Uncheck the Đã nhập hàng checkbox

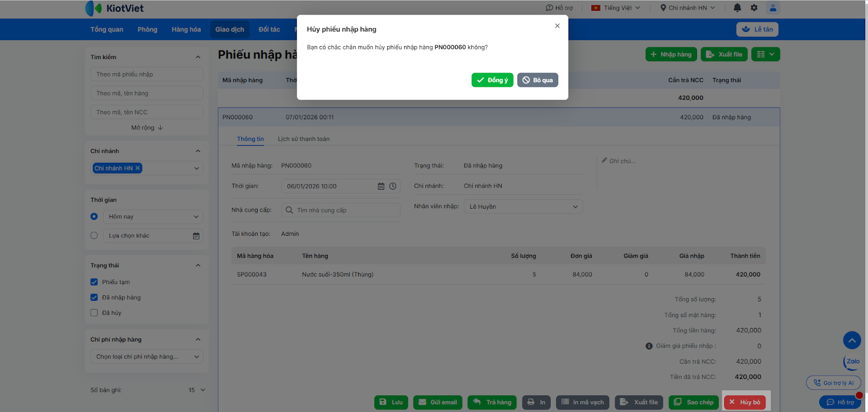(94, 298)
